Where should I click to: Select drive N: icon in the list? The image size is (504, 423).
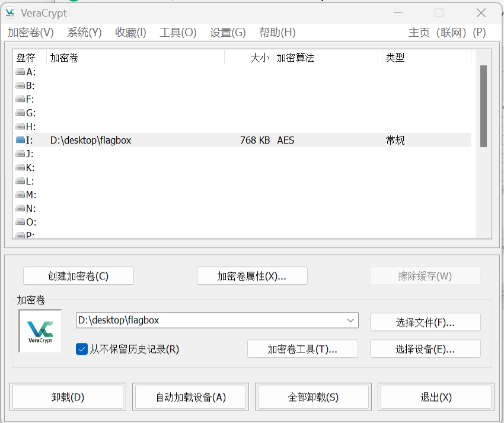click(20, 208)
